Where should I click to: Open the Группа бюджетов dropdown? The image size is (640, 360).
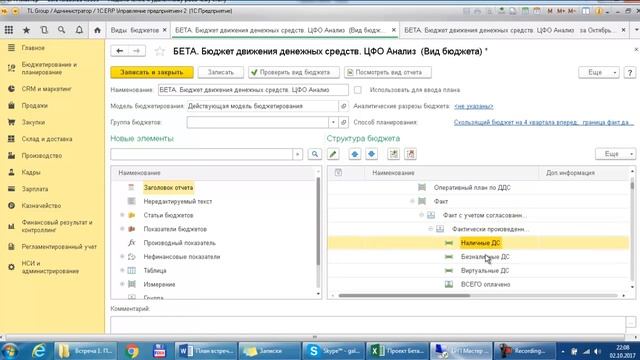333,122
